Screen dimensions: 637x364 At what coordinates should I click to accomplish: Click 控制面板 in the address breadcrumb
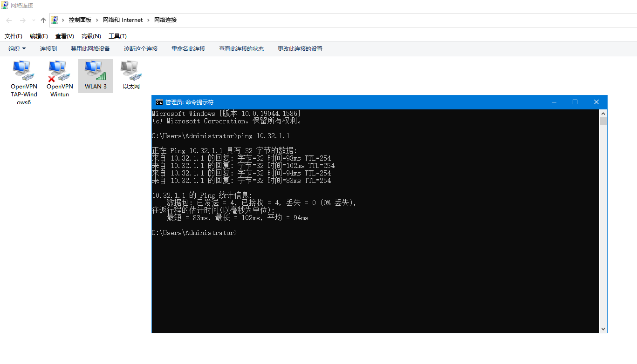(x=80, y=20)
